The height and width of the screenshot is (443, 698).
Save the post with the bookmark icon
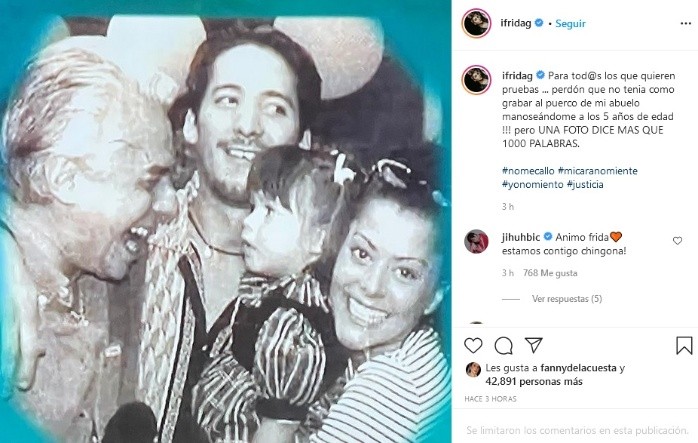click(x=684, y=345)
